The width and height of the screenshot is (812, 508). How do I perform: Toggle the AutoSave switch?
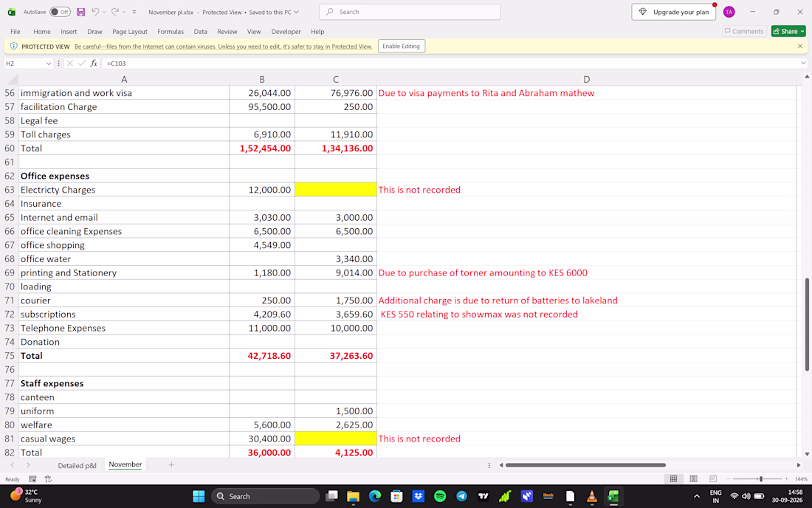tap(60, 12)
